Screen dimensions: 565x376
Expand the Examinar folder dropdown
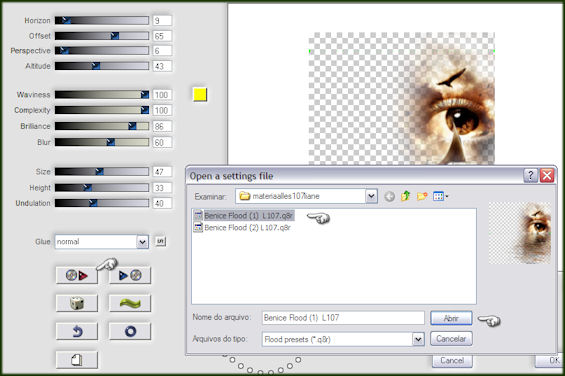[371, 196]
